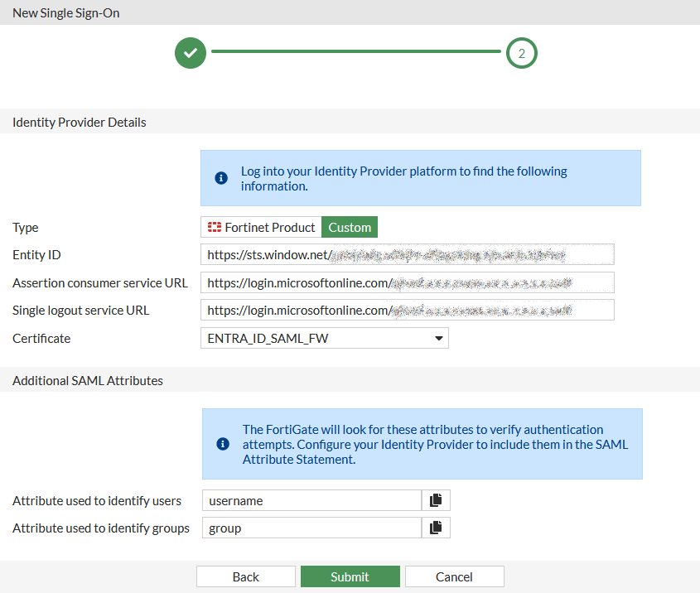Select the Fortinet Product type option
This screenshot has height=593, width=700.
pyautogui.click(x=262, y=227)
